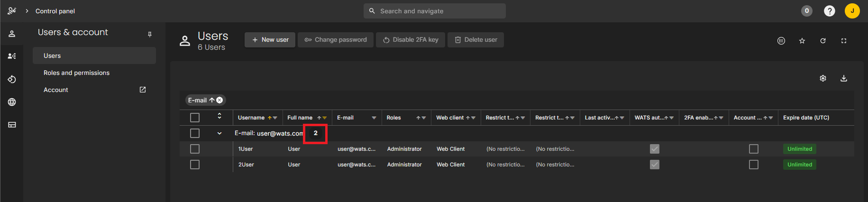Image resolution: width=868 pixels, height=202 pixels.
Task: Expand breadcrumb chevron before Control panel
Action: click(27, 11)
